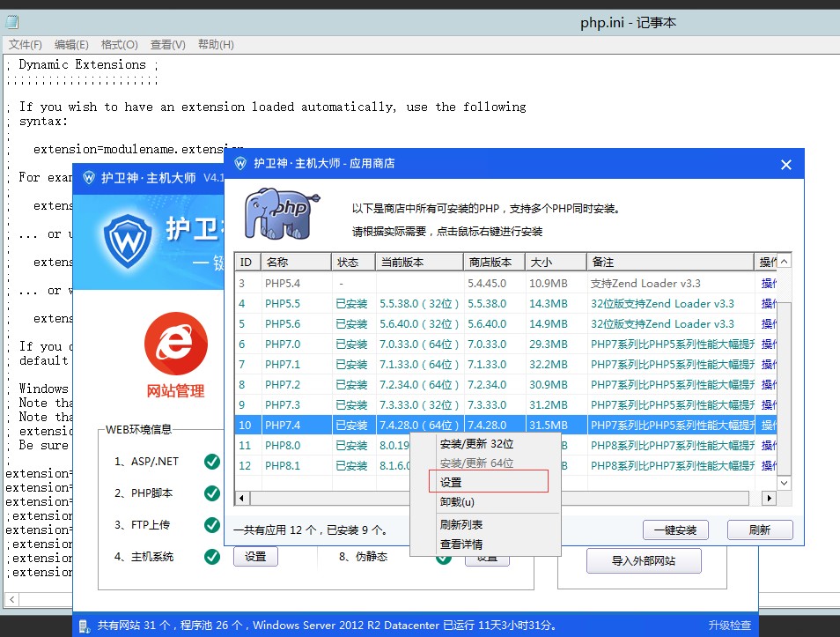Choose 卸载(u) from the context menu
Screen dimensions: 840x637
457,502
